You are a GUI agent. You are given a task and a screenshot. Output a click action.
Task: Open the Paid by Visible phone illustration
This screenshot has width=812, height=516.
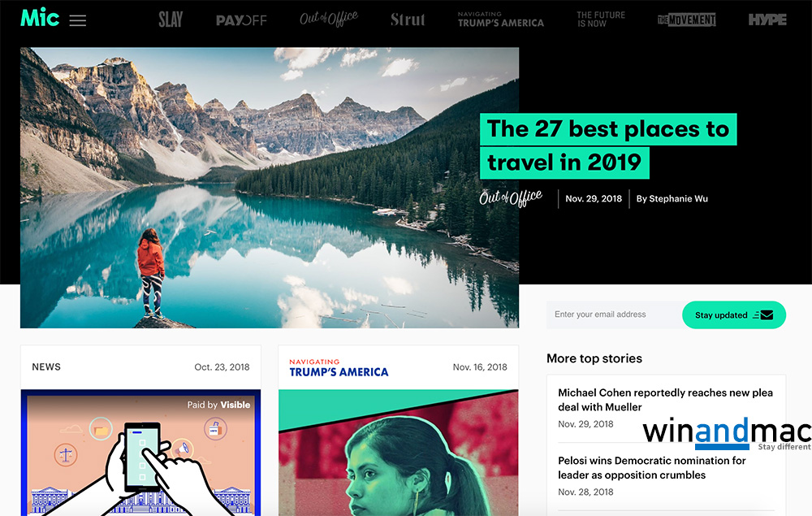tap(140, 453)
